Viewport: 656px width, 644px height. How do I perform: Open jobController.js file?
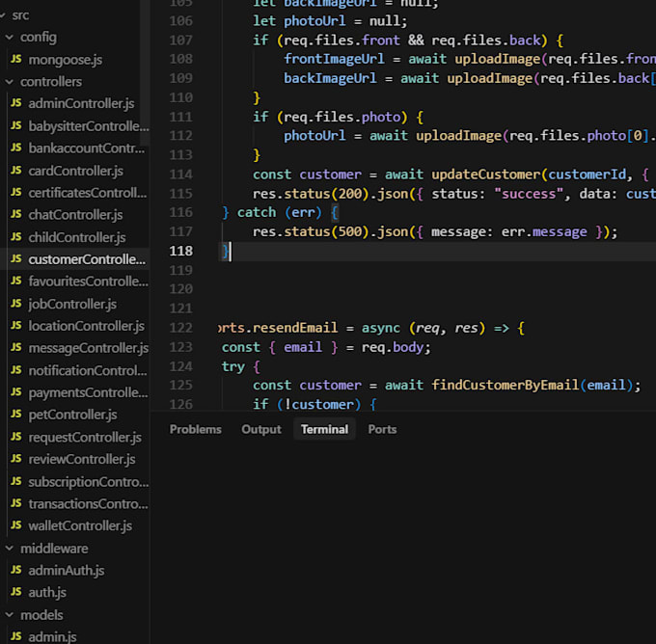[72, 304]
